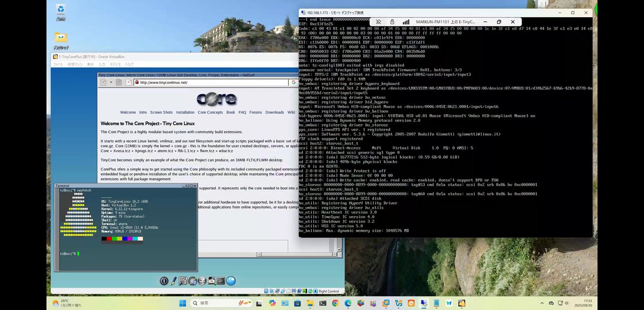The width and height of the screenshot is (644, 310).
Task: Click the wbar run program icon
Action: pos(202,281)
